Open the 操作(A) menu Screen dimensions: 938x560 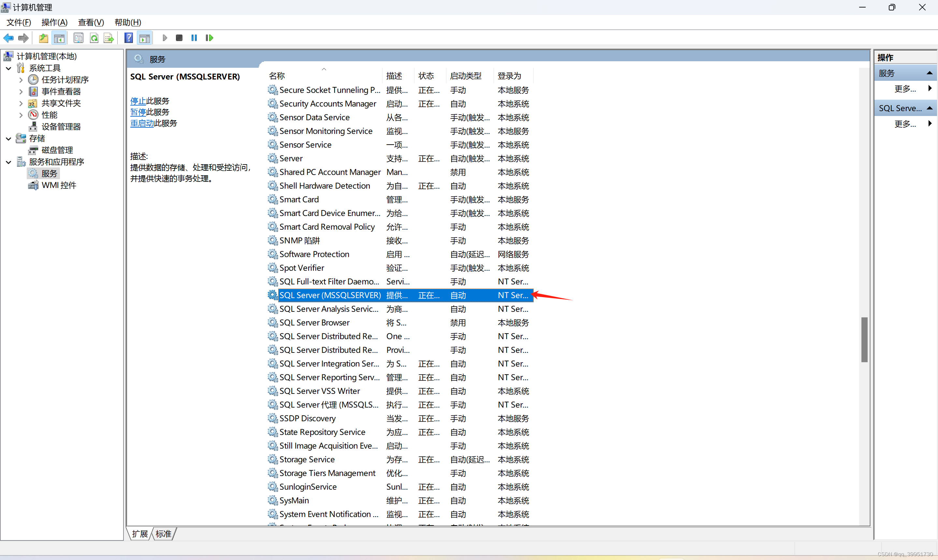click(54, 22)
